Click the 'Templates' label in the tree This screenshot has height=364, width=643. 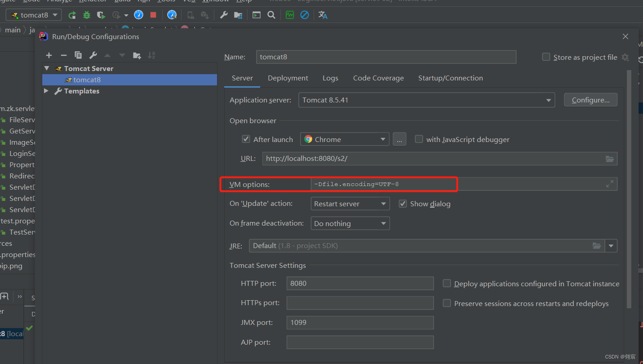[82, 91]
